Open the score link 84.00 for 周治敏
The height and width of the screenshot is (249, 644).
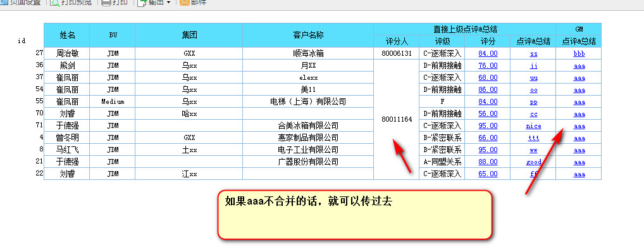point(488,53)
